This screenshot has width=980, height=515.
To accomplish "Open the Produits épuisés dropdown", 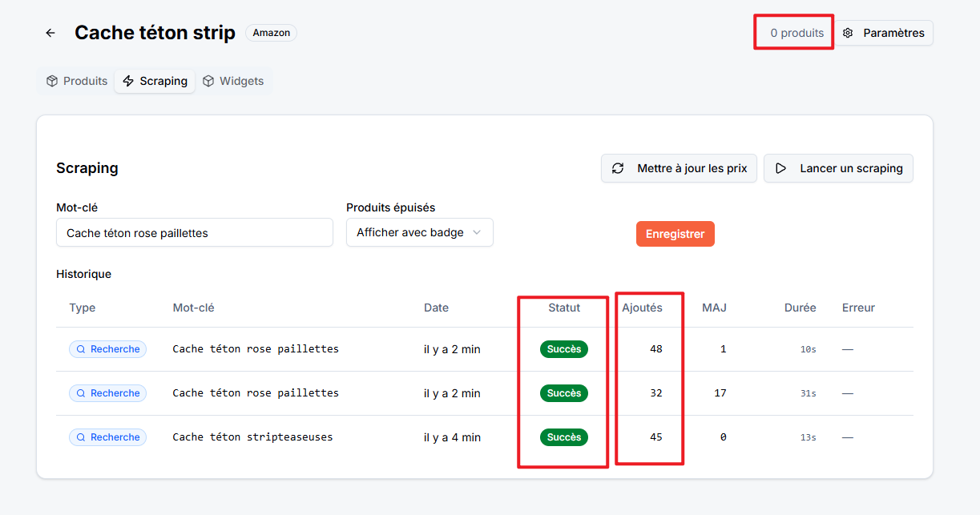I will pyautogui.click(x=420, y=232).
